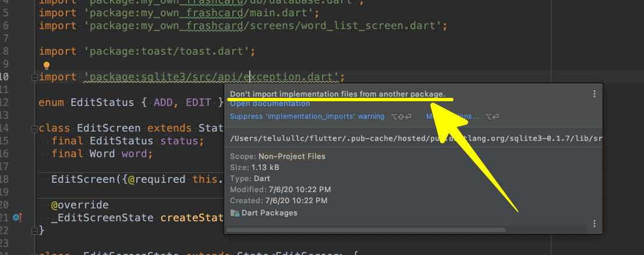Screen dimensions: 644x255
Task: Click the More actions link in tooltip
Action: (x=452, y=116)
